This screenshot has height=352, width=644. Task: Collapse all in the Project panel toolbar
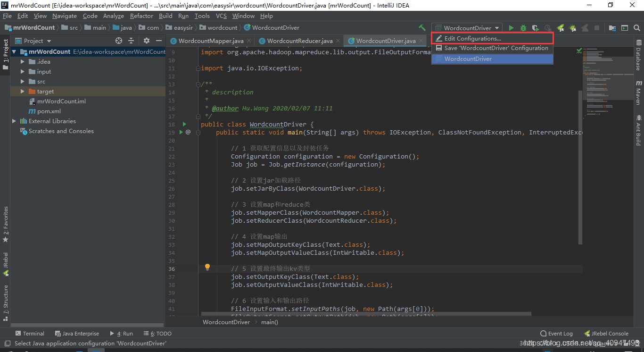(x=131, y=41)
